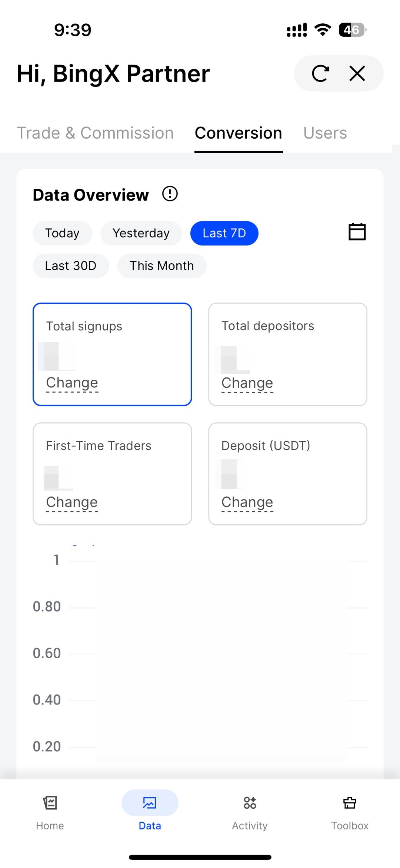Select the Yesterday time filter
This screenshot has height=868, width=400.
(x=141, y=233)
